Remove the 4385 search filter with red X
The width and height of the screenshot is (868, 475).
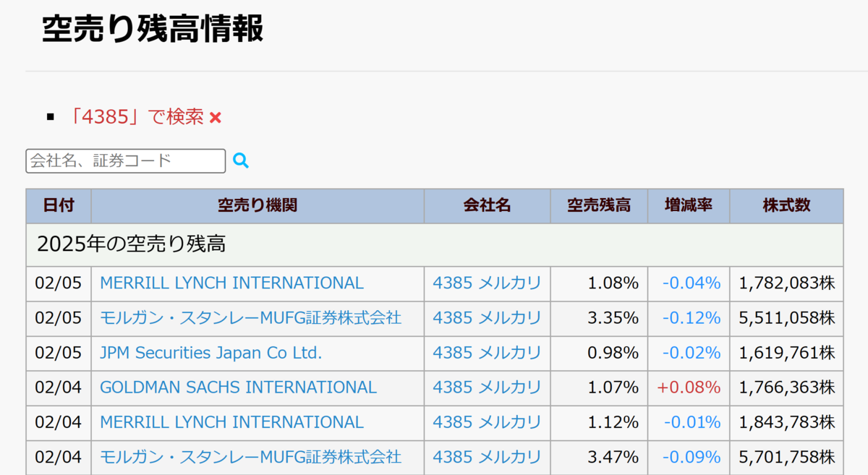[x=215, y=117]
